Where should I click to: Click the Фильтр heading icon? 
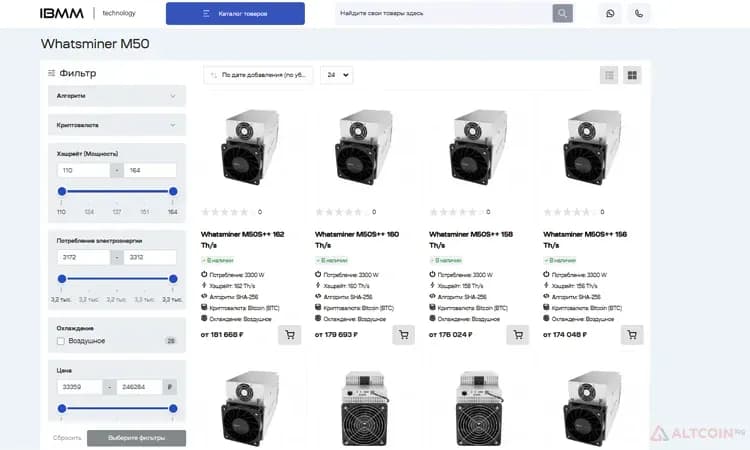(52, 73)
